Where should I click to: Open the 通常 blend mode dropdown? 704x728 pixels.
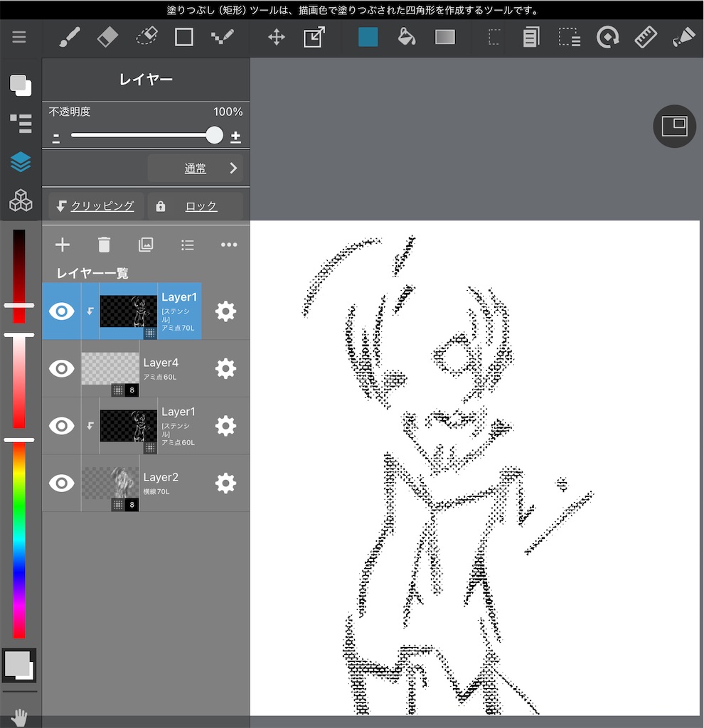(x=194, y=168)
